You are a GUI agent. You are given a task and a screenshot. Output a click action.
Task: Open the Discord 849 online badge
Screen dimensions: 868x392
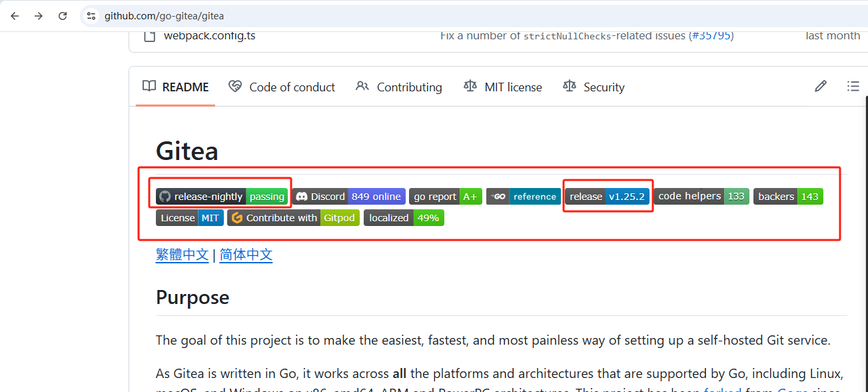(348, 197)
